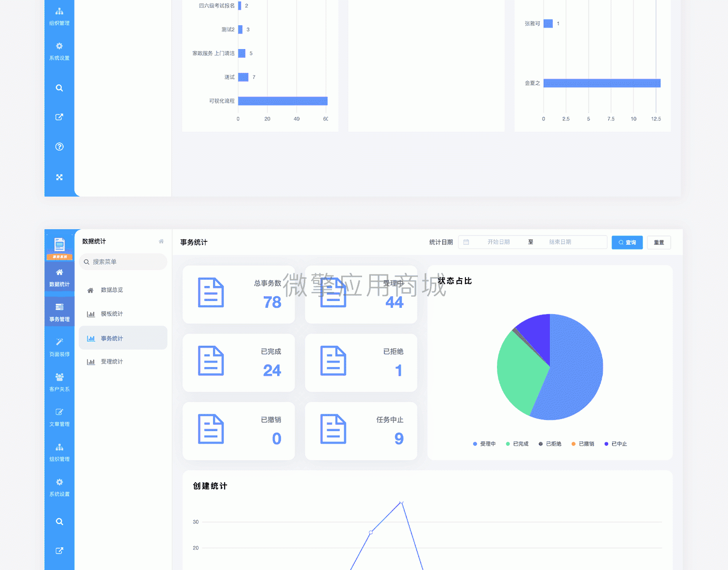This screenshot has height=570, width=728.
Task: Click the 查询 button
Action: click(627, 242)
